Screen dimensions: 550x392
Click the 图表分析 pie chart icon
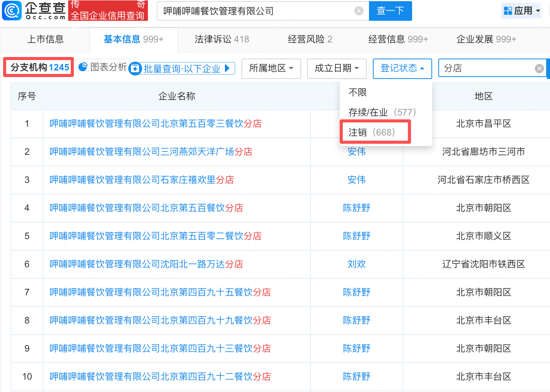click(x=83, y=67)
